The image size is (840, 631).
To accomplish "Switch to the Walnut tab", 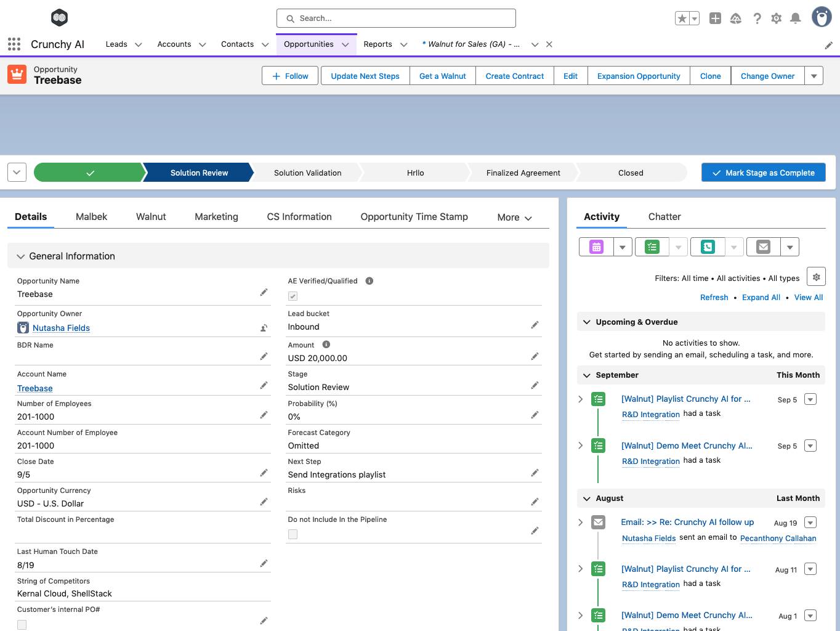I will (151, 217).
